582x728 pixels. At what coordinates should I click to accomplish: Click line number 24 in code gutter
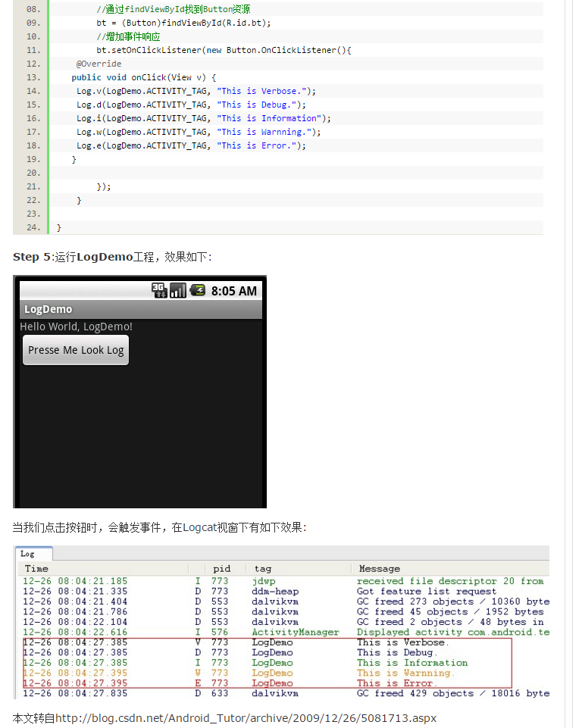coord(33,227)
